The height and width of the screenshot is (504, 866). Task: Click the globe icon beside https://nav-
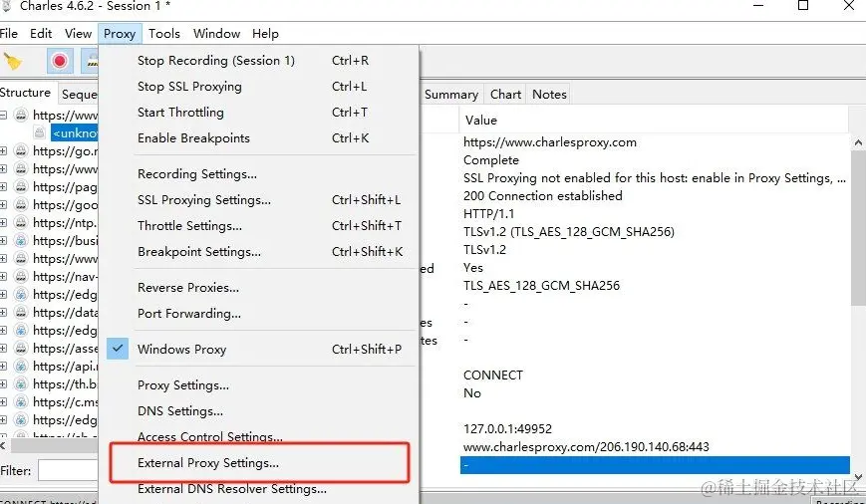pyautogui.click(x=21, y=276)
